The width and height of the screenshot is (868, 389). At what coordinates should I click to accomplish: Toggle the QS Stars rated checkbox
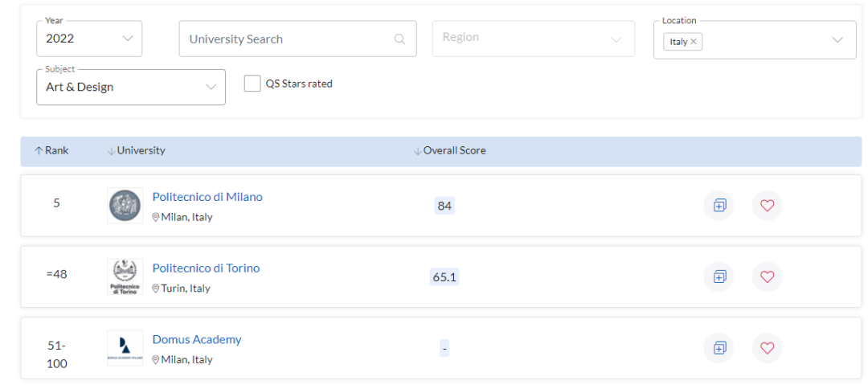[x=252, y=84]
